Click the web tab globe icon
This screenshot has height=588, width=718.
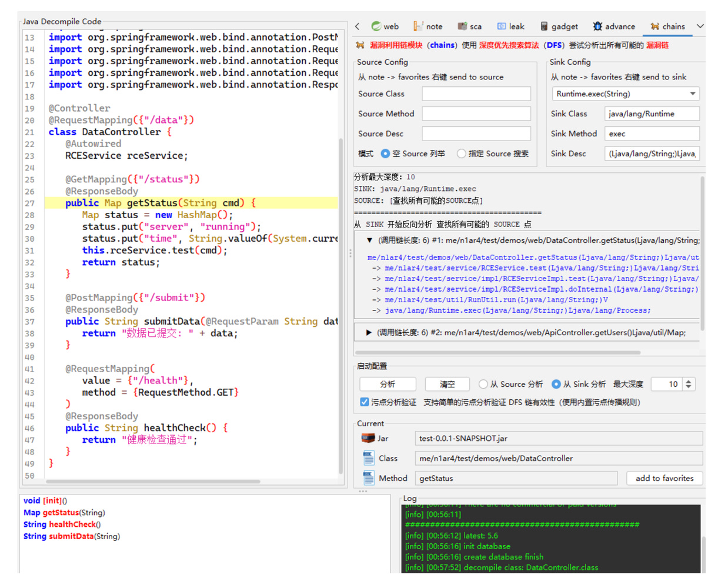click(x=376, y=26)
